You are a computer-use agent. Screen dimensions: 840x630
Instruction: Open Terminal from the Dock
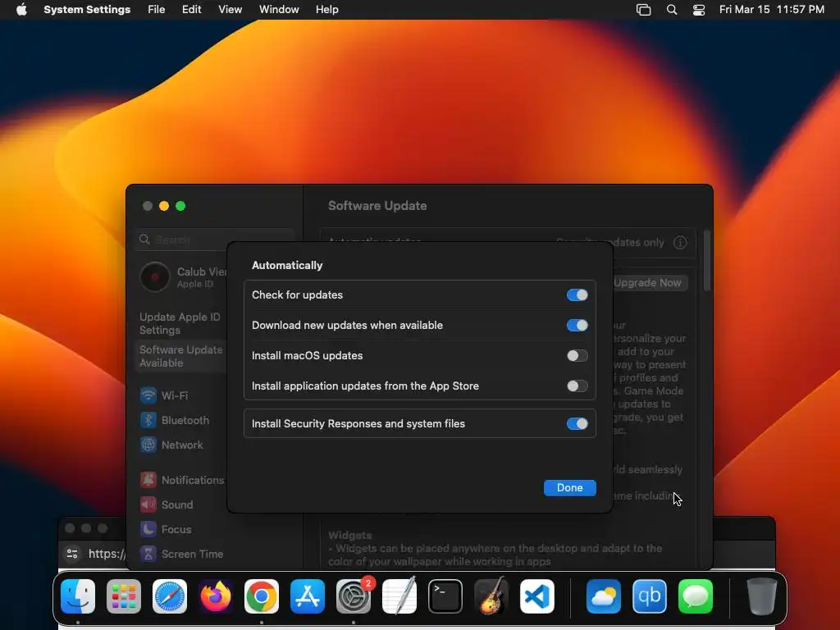click(x=445, y=596)
